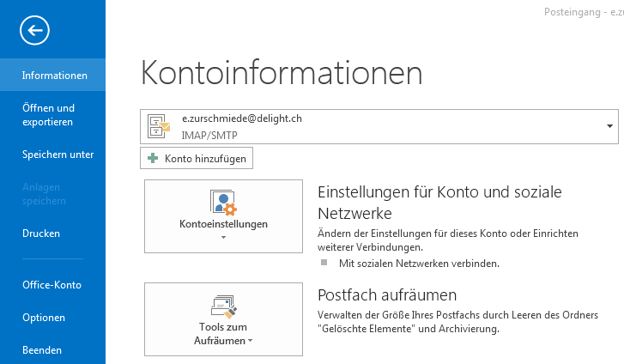Click the green plus icon
The width and height of the screenshot is (624, 364).
tap(153, 158)
